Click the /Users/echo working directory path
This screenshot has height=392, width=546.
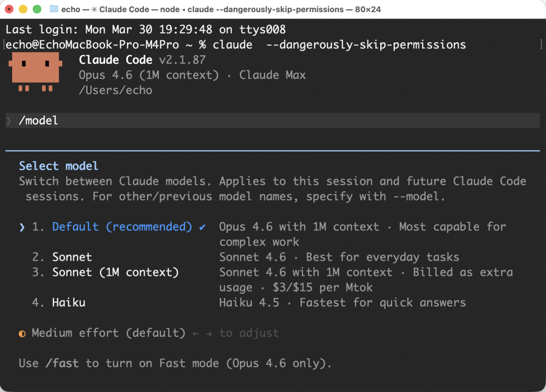[115, 90]
